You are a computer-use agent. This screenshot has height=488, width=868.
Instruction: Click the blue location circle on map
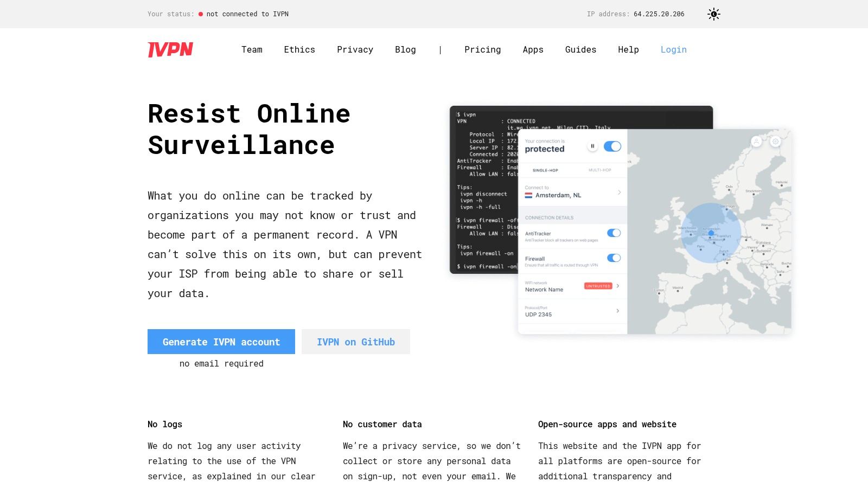[711, 233]
